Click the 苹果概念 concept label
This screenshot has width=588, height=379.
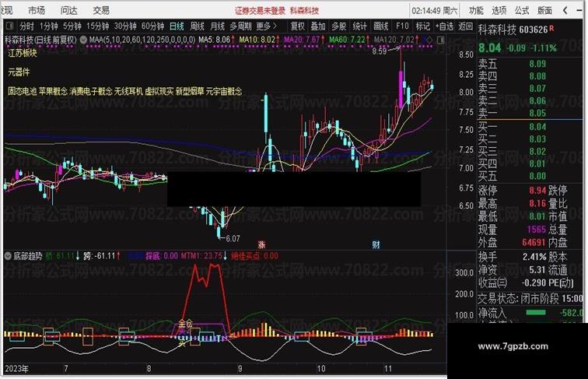click(53, 91)
